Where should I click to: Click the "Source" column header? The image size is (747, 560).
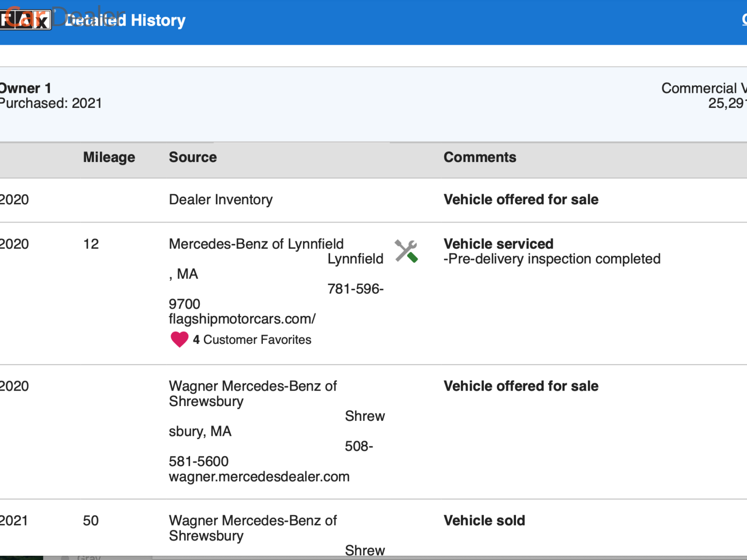pyautogui.click(x=193, y=157)
